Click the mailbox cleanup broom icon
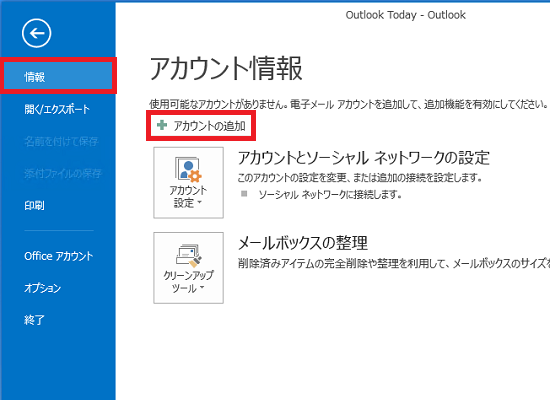The width and height of the screenshot is (550, 400). click(x=189, y=255)
